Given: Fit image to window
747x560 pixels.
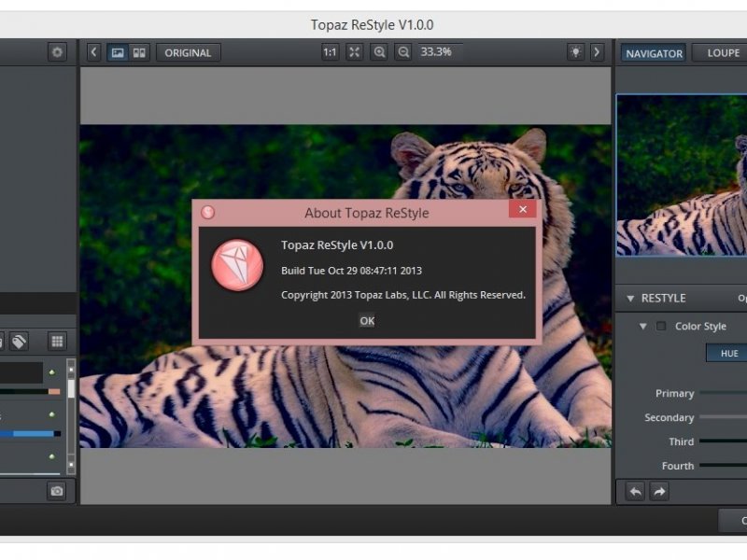Looking at the screenshot, I should pyautogui.click(x=355, y=52).
